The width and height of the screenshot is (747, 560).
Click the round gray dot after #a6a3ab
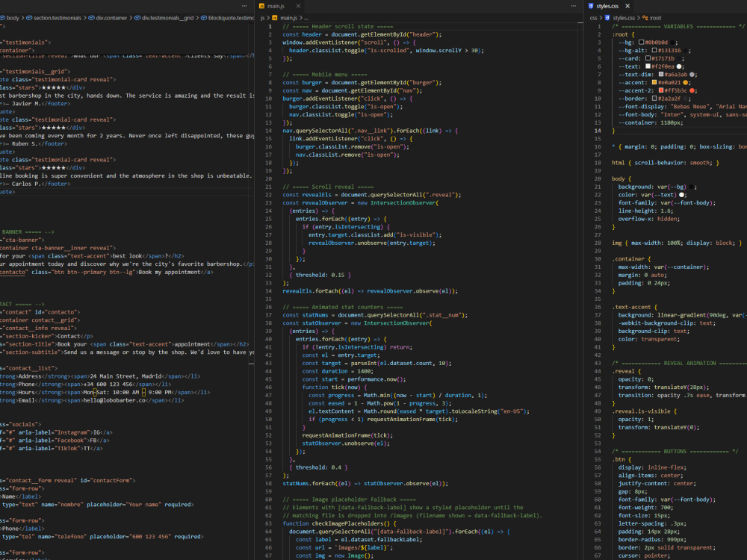click(x=692, y=75)
